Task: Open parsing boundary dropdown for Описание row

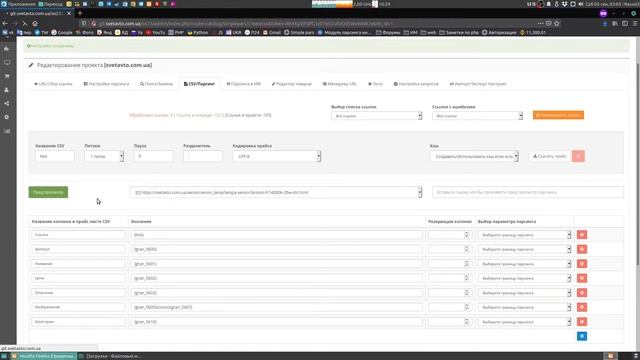Action: [524, 293]
